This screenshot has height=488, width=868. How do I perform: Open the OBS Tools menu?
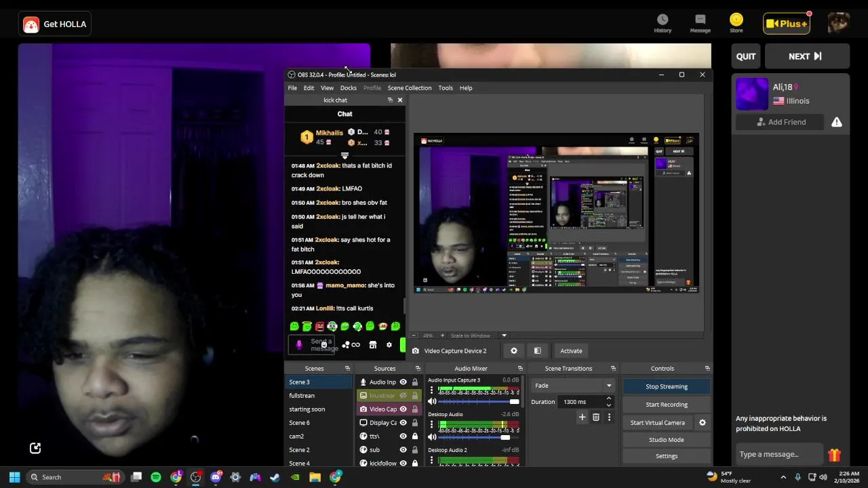[x=446, y=88]
